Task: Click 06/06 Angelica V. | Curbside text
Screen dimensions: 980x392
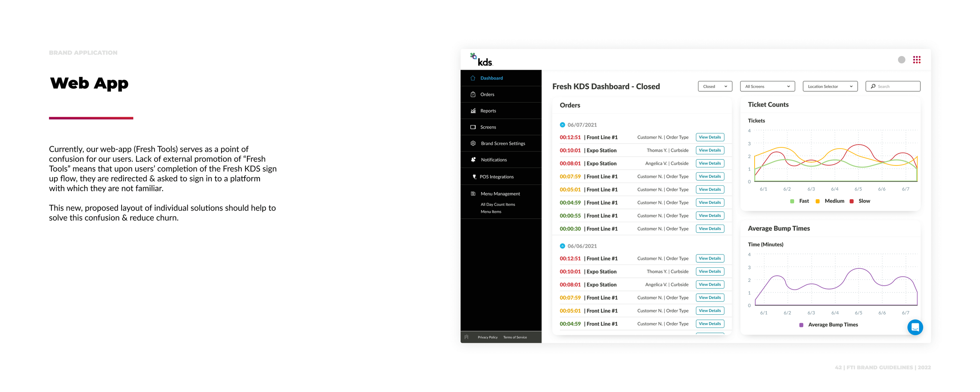Action: click(x=667, y=285)
